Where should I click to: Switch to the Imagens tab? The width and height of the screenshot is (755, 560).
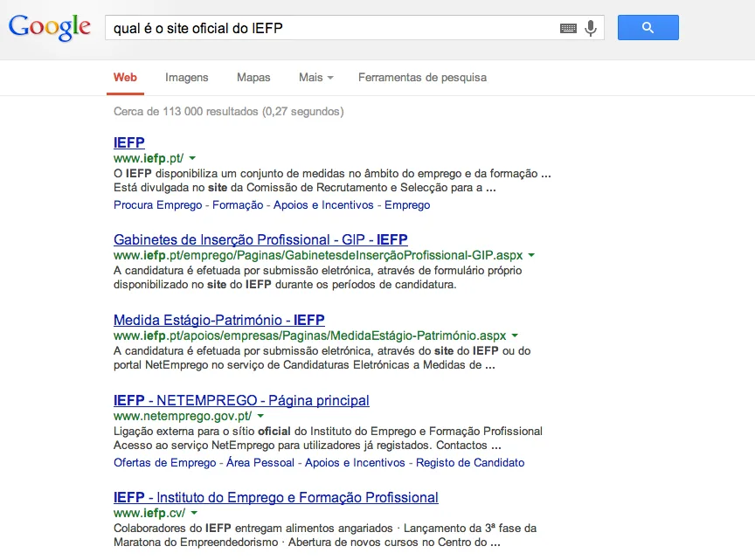pyautogui.click(x=187, y=78)
